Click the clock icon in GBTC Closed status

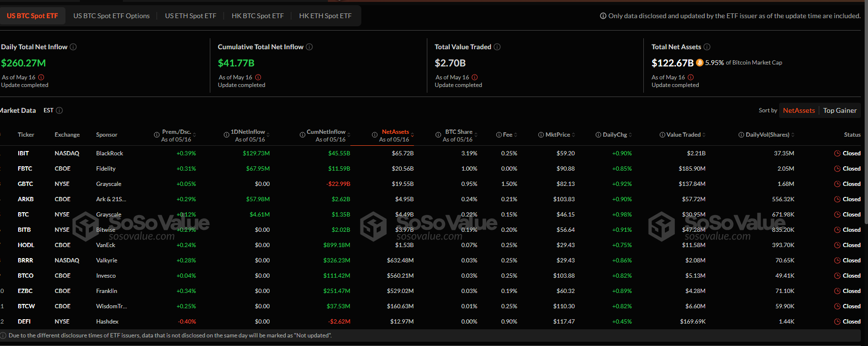[837, 184]
